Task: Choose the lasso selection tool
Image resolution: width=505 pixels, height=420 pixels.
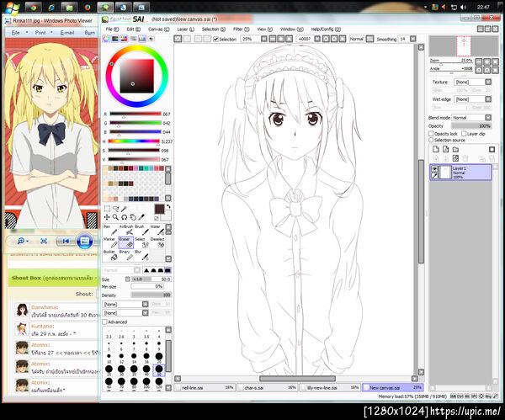Action: [x=115, y=209]
